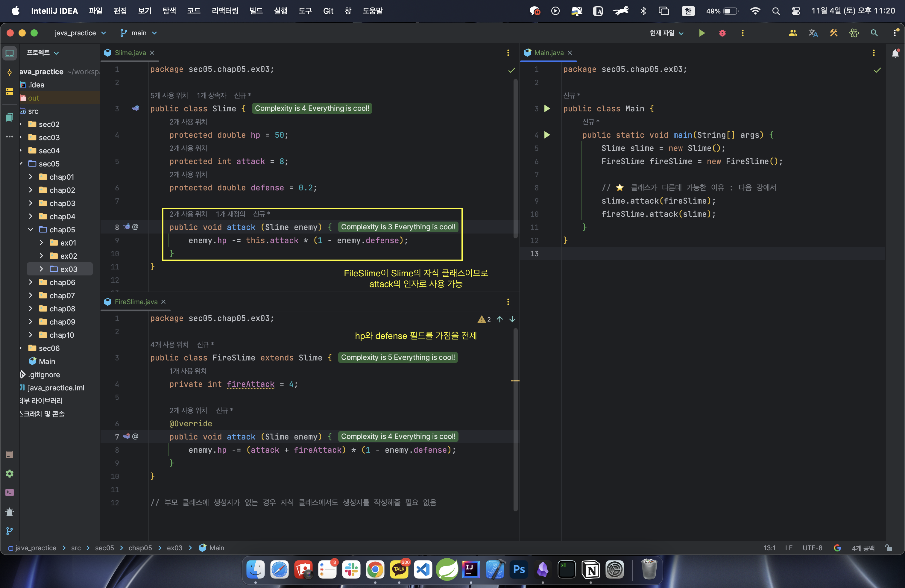Viewport: 905px width, 588px height.
Task: Toggle the Project tool window button
Action: [10, 53]
